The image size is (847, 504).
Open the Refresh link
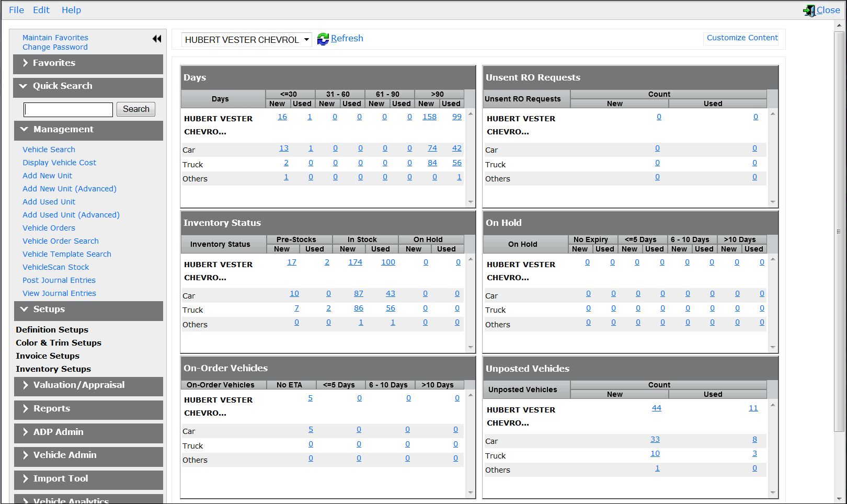point(347,39)
